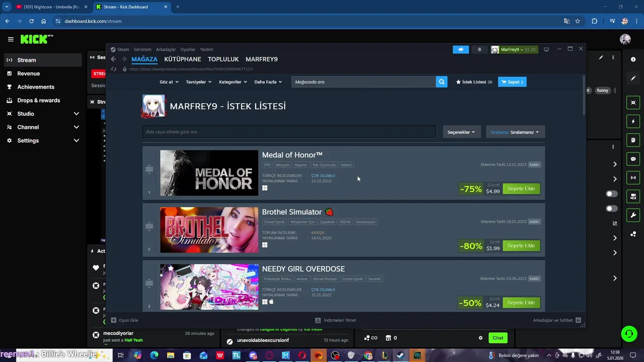Expand the Settings section in Kick sidebar
644x362 pixels.
(42, 141)
